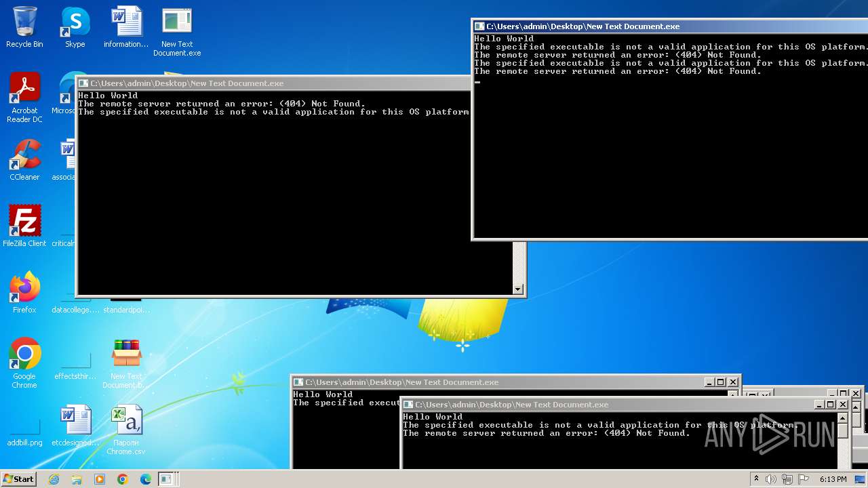Select the Firefox desktop shortcut
This screenshot has height=488, width=868.
click(24, 293)
